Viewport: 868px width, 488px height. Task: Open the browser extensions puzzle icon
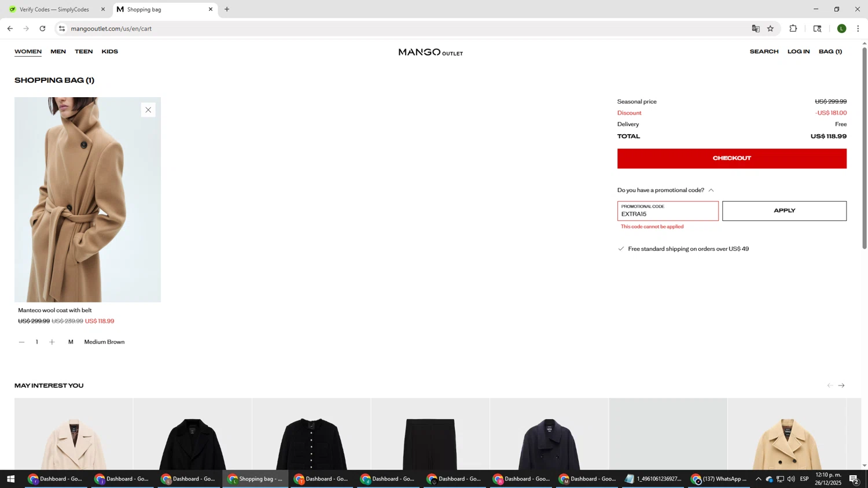tap(793, 28)
